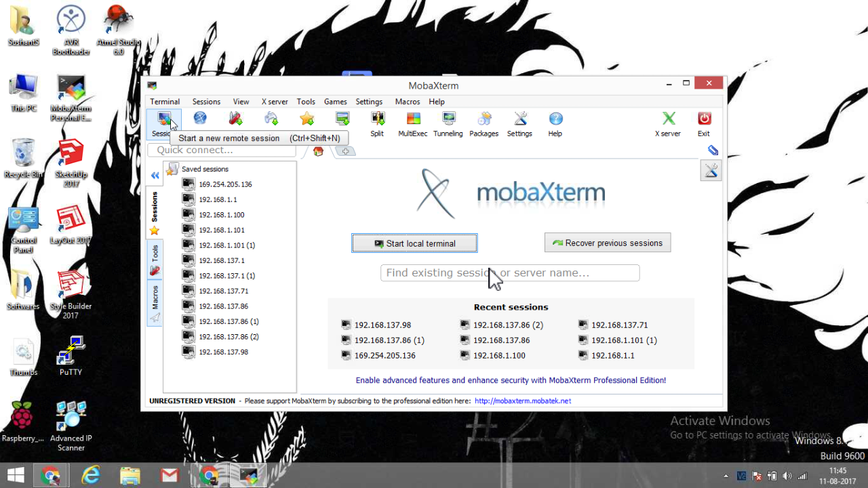This screenshot has width=868, height=488.
Task: Click Start local terminal button
Action: 414,243
